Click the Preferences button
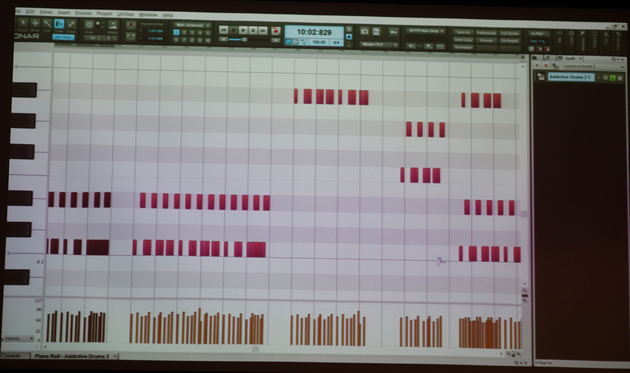This screenshot has height=373, width=630. (x=486, y=33)
